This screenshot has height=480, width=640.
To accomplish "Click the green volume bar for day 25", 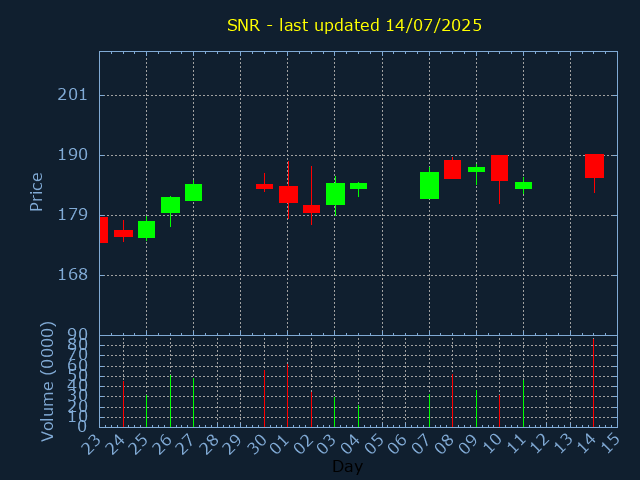I will point(147,411).
